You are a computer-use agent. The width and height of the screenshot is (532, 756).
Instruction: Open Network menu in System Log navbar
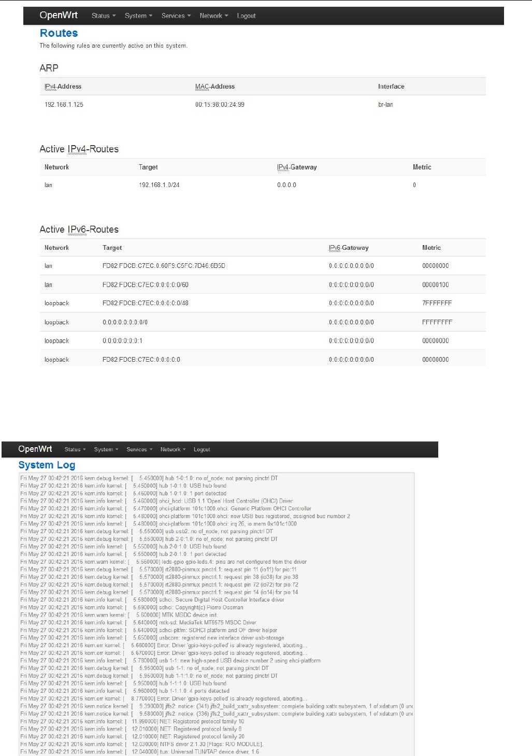click(173, 449)
